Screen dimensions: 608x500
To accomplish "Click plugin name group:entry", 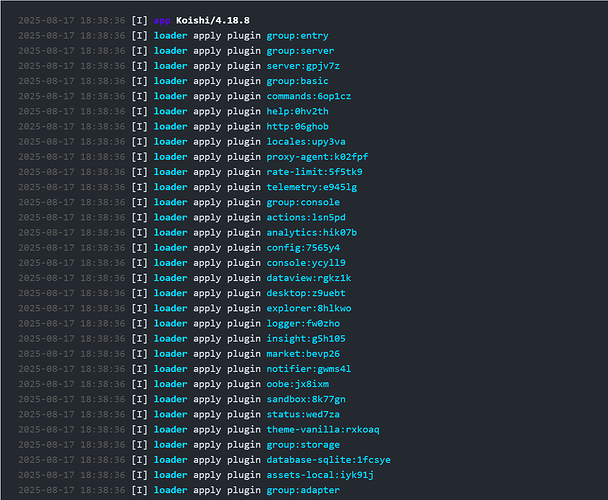I will [297, 36].
